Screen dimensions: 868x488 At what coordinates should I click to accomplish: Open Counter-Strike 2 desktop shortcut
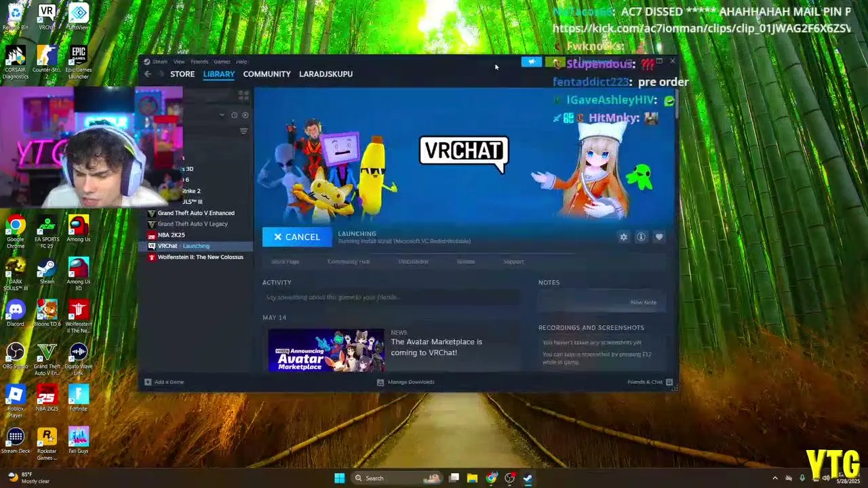pyautogui.click(x=47, y=63)
